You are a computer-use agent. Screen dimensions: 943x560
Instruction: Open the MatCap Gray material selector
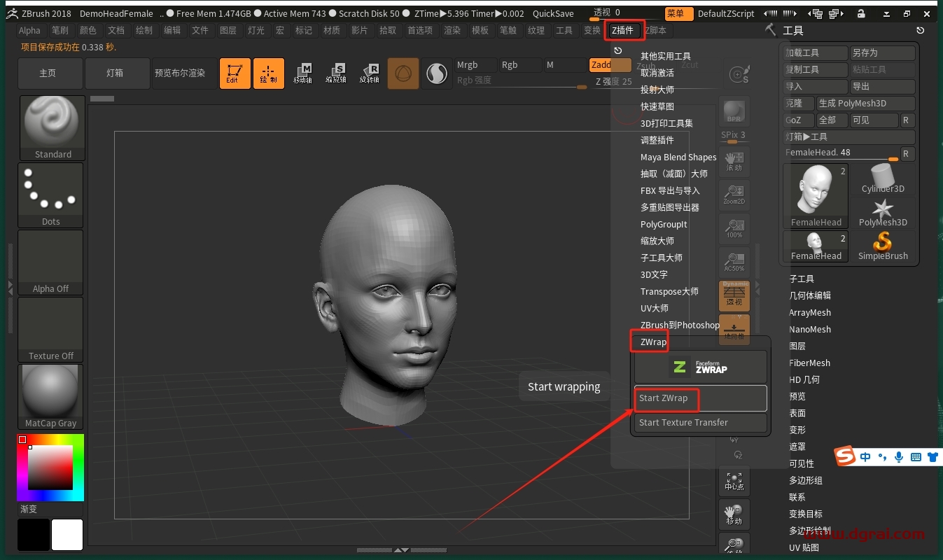[51, 396]
